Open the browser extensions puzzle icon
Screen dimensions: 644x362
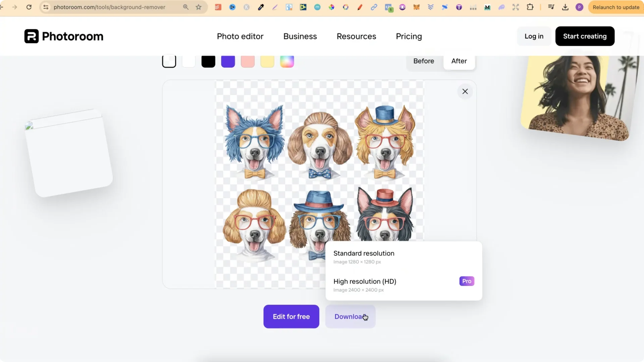tap(530, 7)
